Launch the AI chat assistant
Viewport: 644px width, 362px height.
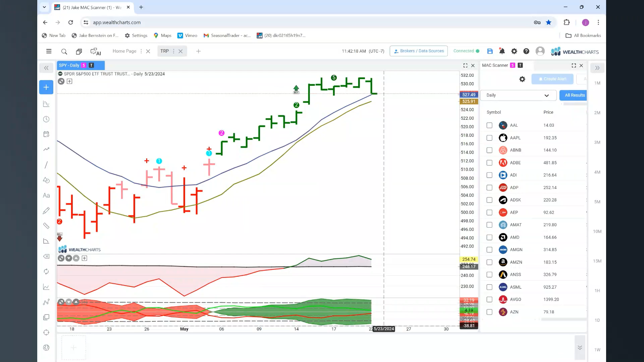[x=96, y=52]
